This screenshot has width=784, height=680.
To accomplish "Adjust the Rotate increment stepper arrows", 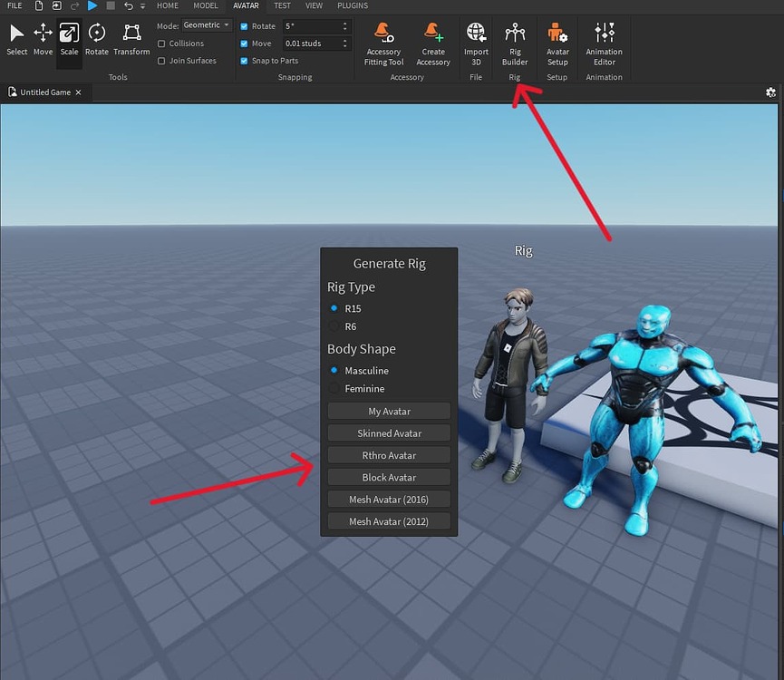I will (x=345, y=26).
